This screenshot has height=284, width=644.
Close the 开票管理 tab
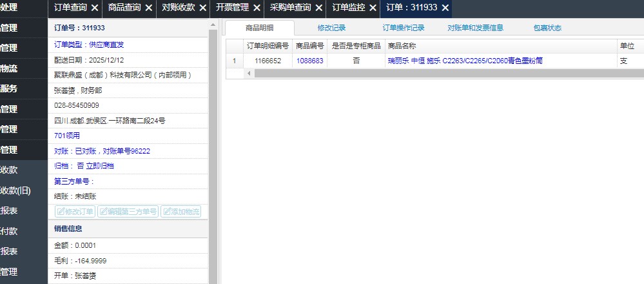click(256, 8)
